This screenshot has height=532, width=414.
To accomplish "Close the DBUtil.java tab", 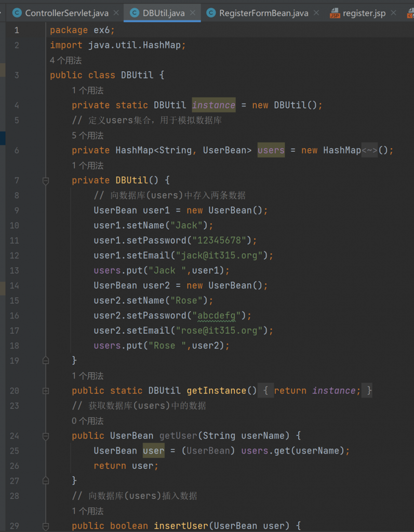I will click(192, 13).
